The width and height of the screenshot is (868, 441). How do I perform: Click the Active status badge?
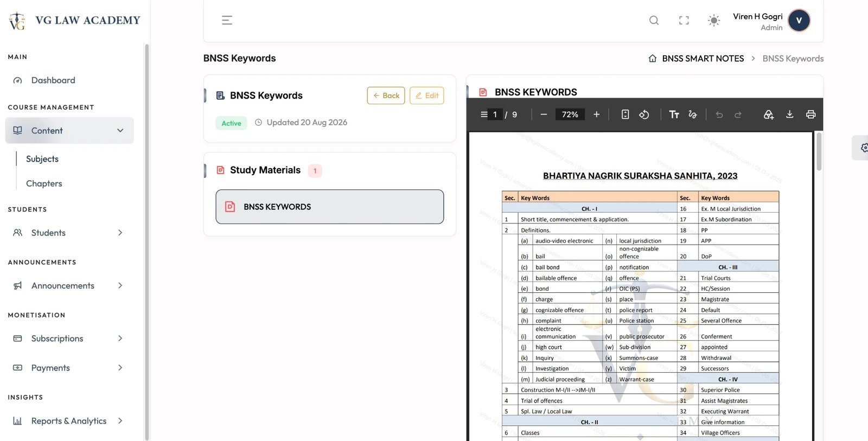pyautogui.click(x=231, y=123)
